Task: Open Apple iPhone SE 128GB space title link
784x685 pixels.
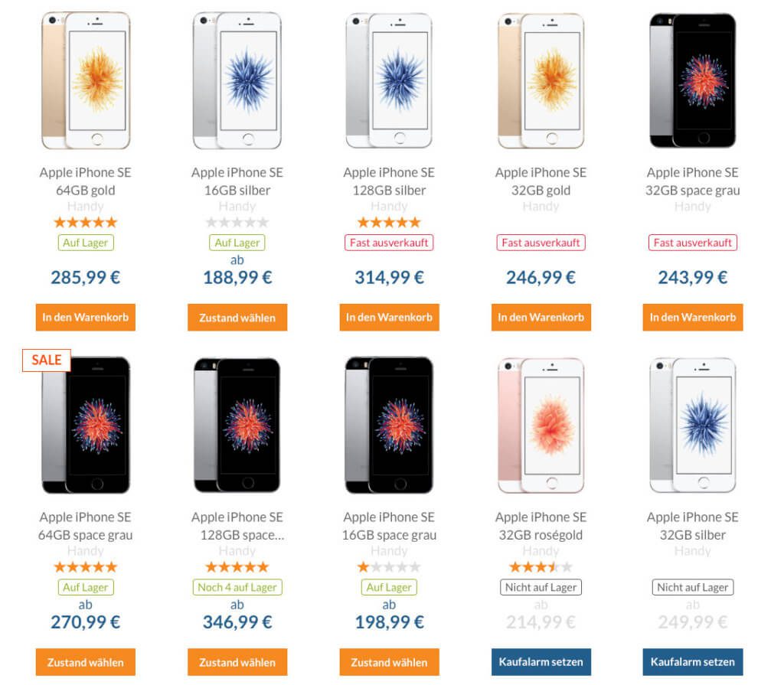Action: [x=237, y=526]
